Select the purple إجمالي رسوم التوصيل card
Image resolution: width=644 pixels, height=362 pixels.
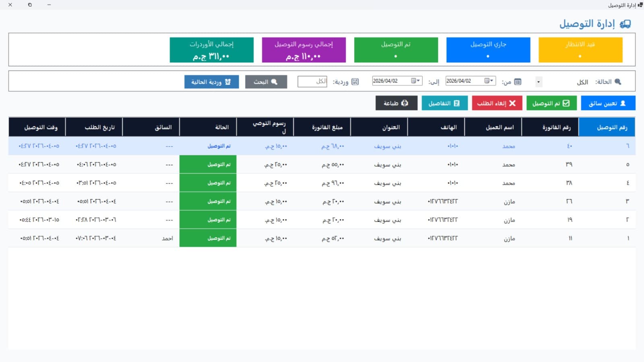[304, 50]
